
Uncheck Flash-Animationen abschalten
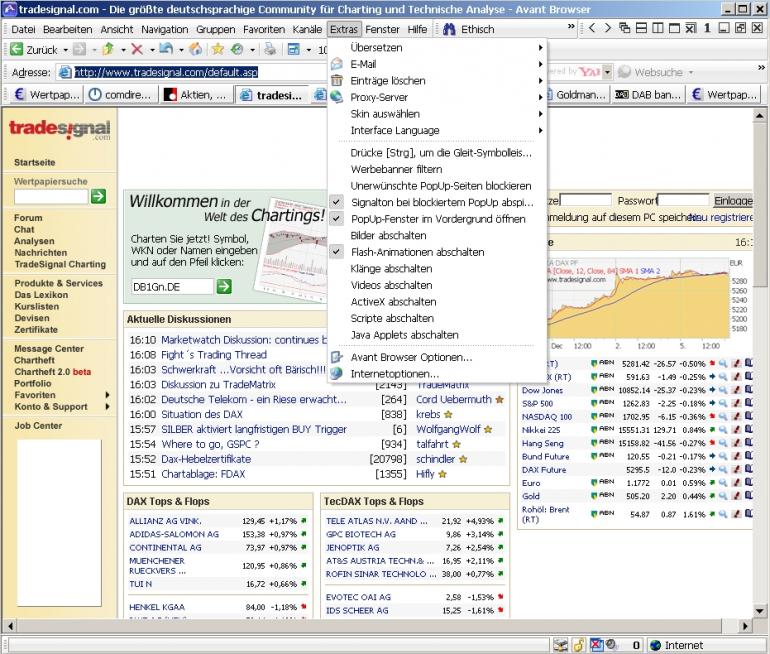[438, 252]
